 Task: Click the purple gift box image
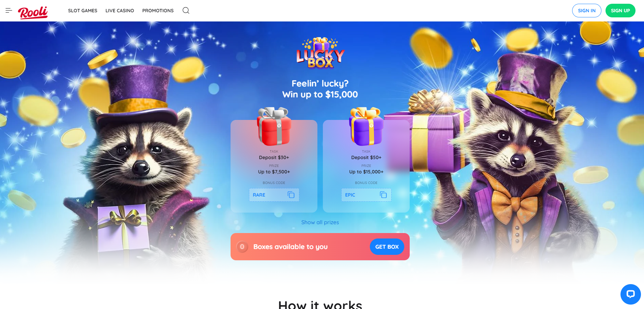[366, 126]
